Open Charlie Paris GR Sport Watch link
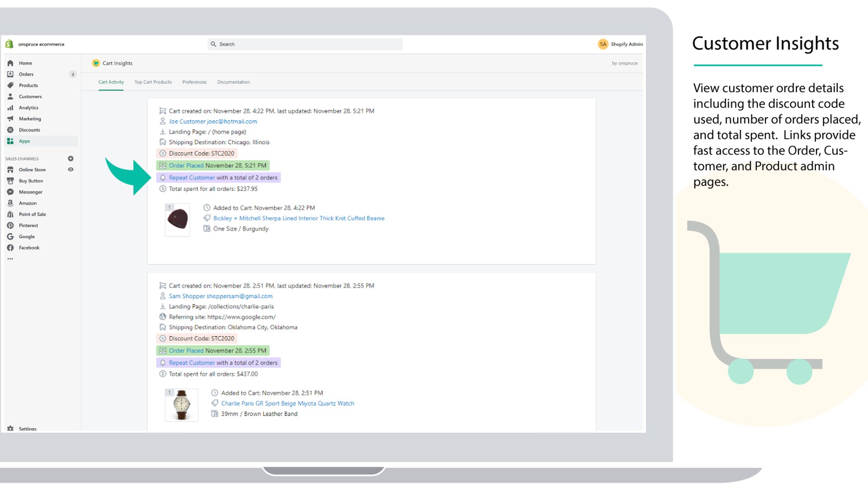 point(288,404)
